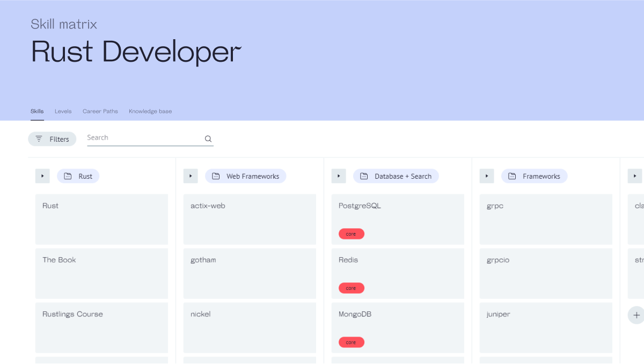Click folder icon in Database + Search tag

coord(364,176)
